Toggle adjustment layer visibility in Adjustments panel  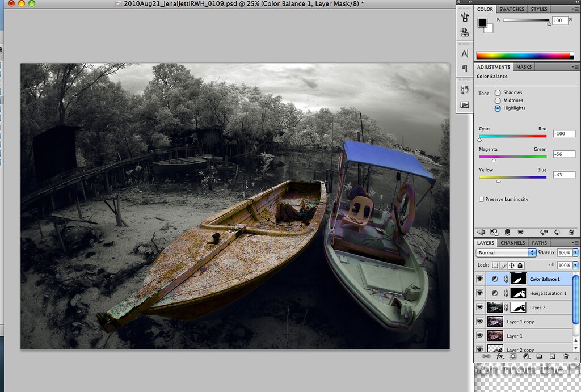coord(521,232)
